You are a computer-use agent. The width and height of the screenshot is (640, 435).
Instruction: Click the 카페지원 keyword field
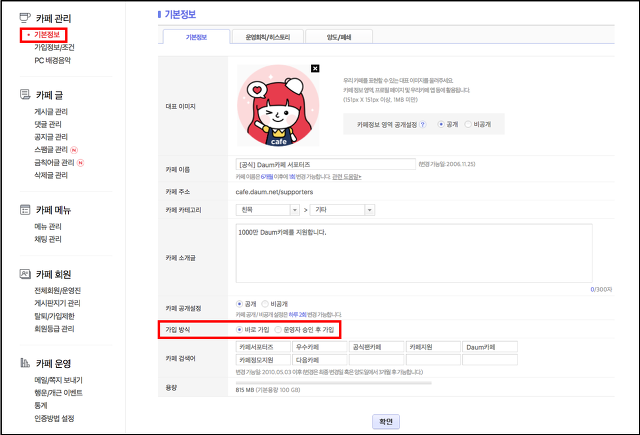pyautogui.click(x=433, y=347)
